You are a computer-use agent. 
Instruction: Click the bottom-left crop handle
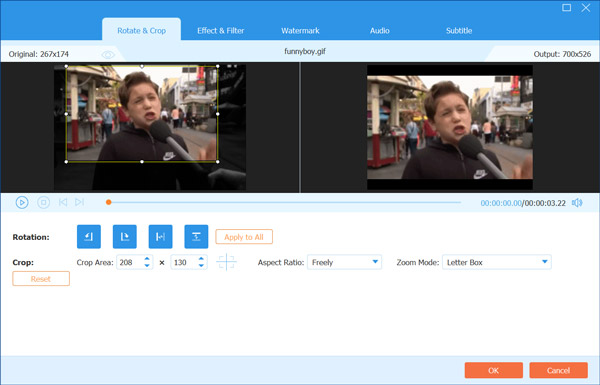tap(66, 162)
